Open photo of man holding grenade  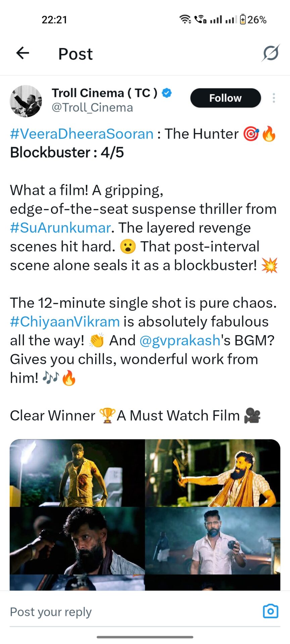213,541
